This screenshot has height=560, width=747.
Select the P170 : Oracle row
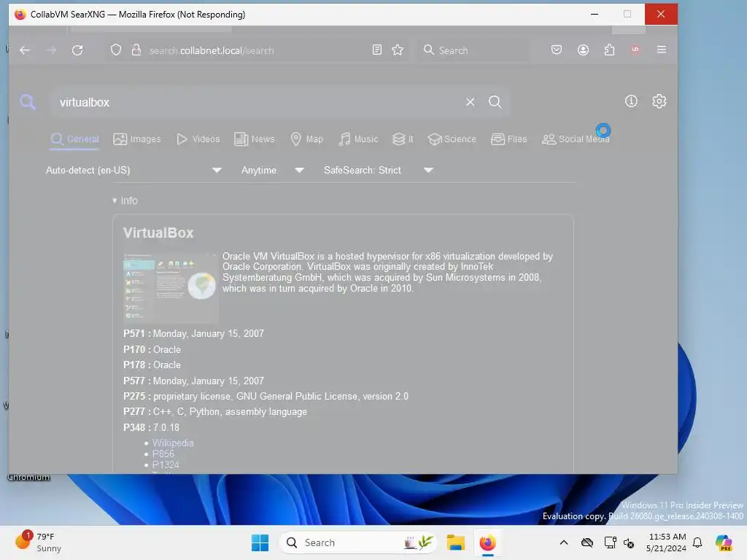point(152,349)
